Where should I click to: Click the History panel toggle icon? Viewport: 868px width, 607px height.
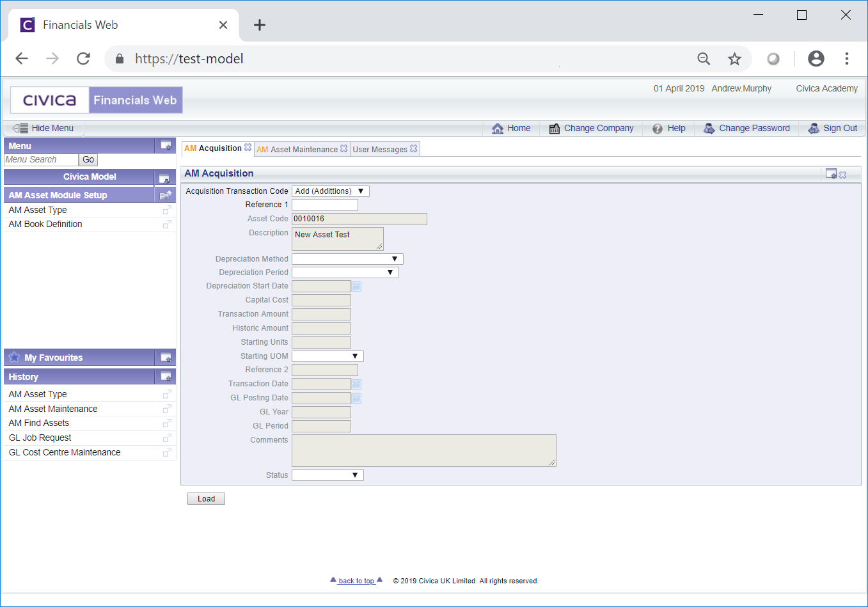tap(166, 377)
